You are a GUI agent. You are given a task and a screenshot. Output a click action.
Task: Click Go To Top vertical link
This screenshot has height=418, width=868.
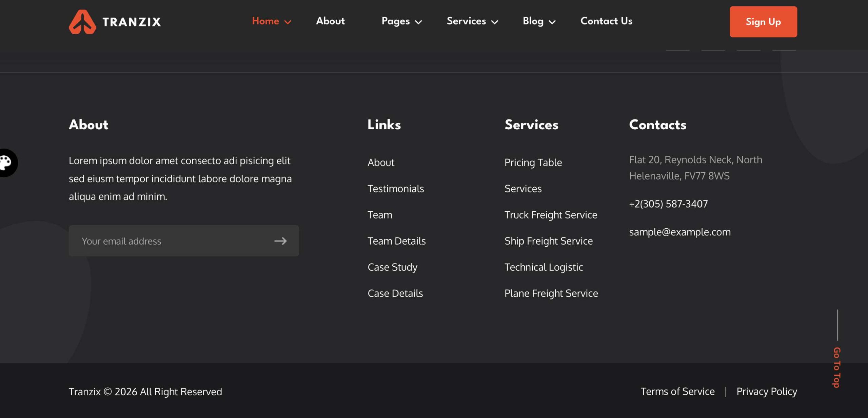[837, 367]
